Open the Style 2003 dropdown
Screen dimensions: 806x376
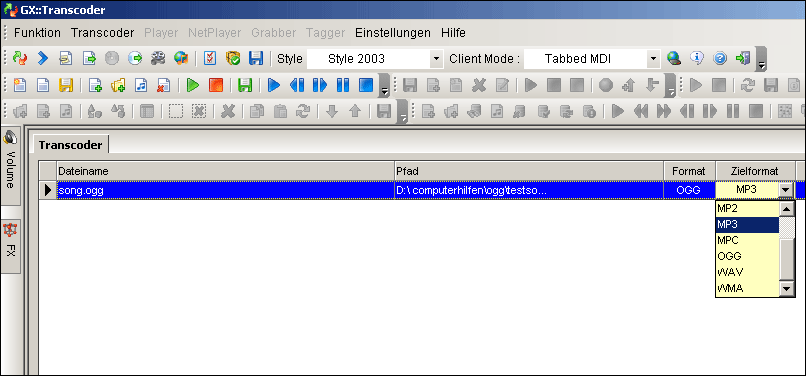click(436, 59)
